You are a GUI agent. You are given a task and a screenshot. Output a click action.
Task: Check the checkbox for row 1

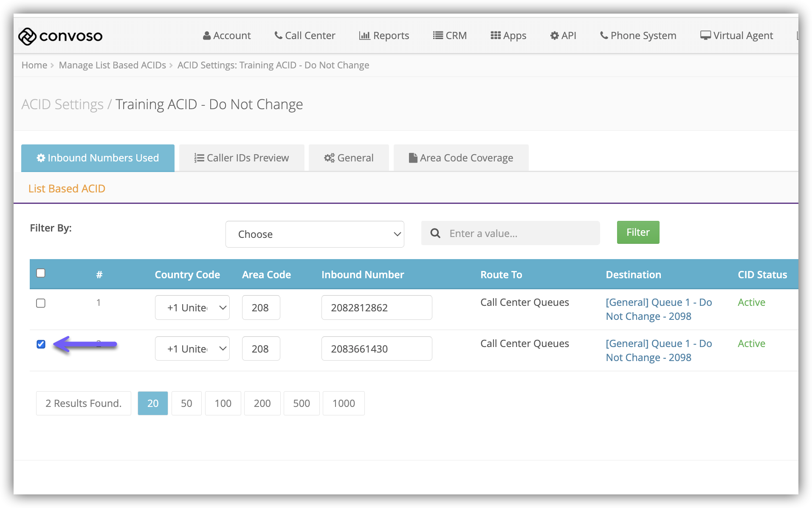41,303
